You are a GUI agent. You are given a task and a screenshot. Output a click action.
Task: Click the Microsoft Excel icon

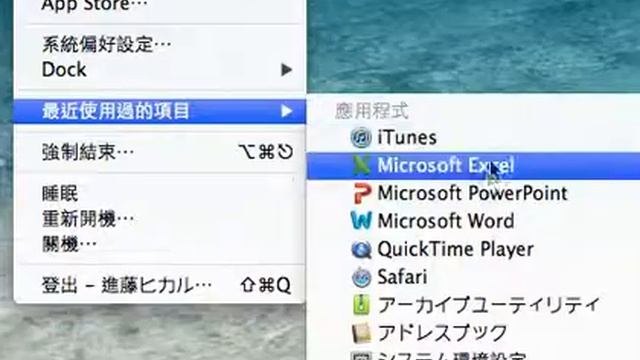click(x=361, y=165)
